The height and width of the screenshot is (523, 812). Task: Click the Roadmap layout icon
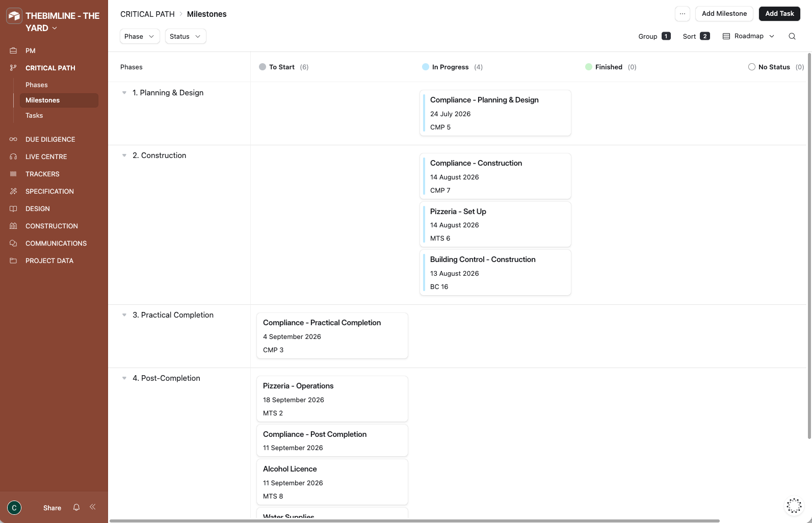(726, 36)
